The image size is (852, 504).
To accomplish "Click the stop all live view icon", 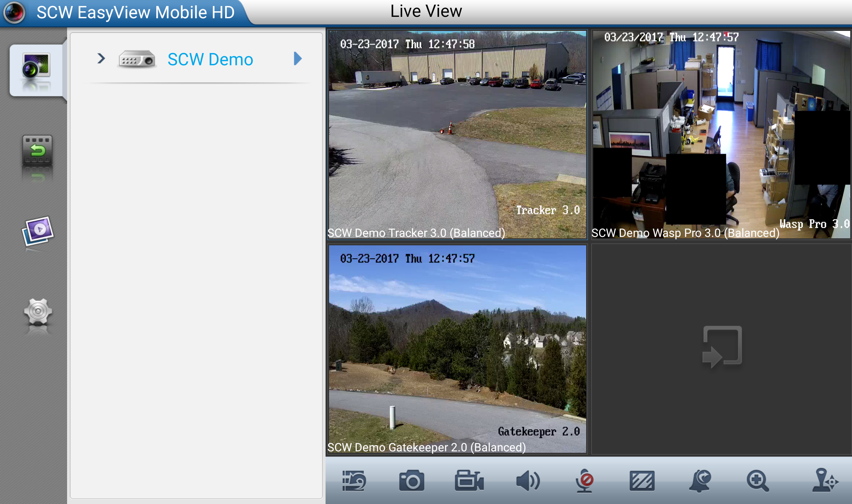I will (x=354, y=480).
